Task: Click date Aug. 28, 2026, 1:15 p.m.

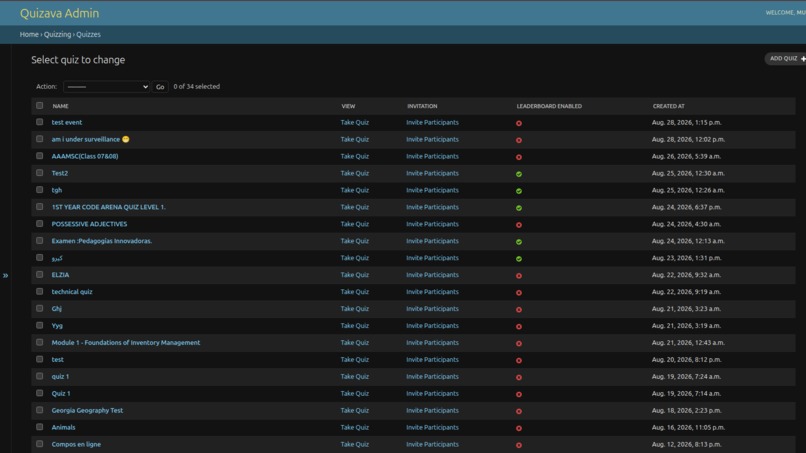Action: pos(686,122)
